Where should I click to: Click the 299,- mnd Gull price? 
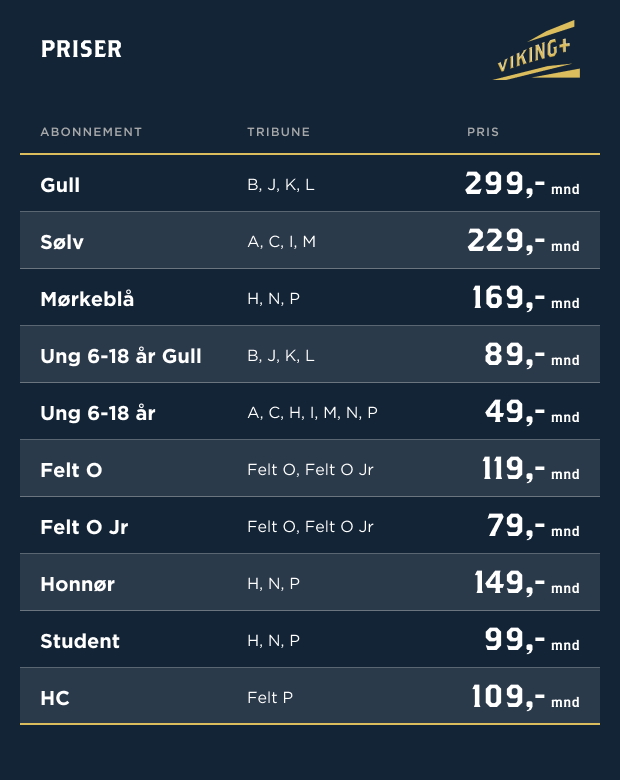(x=522, y=184)
